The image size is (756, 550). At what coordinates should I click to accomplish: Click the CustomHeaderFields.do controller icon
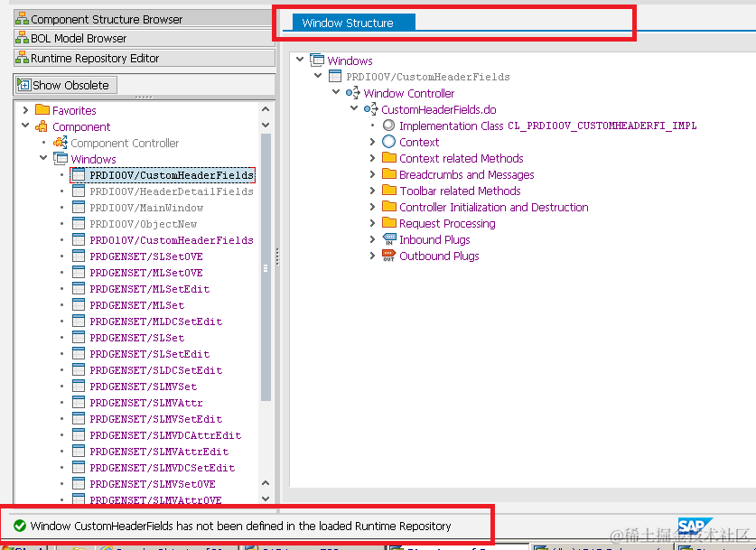pyautogui.click(x=370, y=109)
